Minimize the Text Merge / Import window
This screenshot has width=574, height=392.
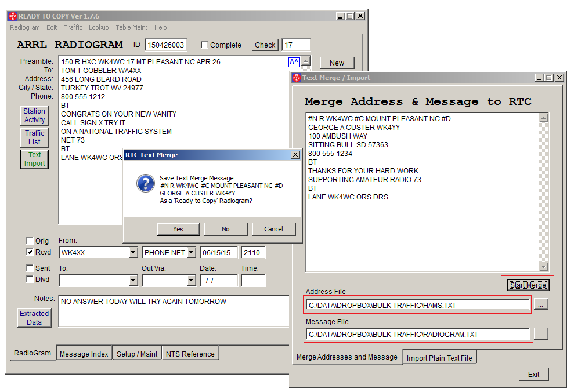[x=539, y=78]
